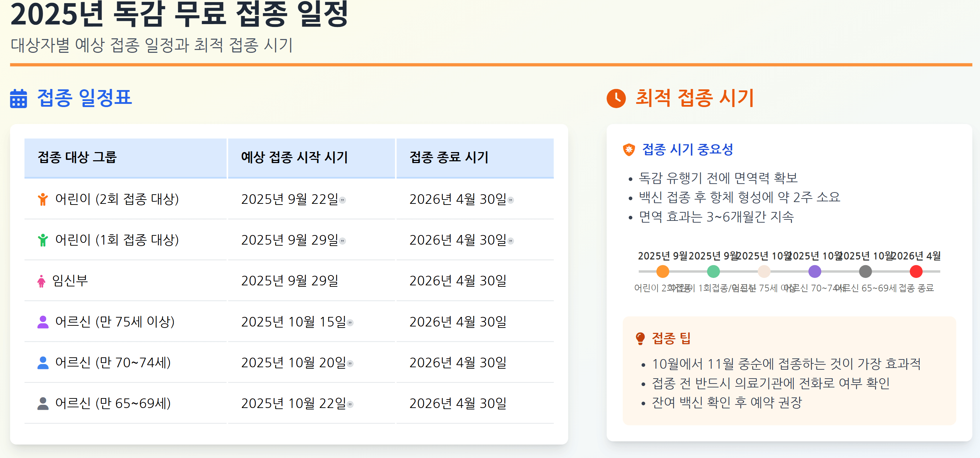Open the footnote marker after 2026년 4월 30일
The width and height of the screenshot is (980, 458).
[510, 200]
